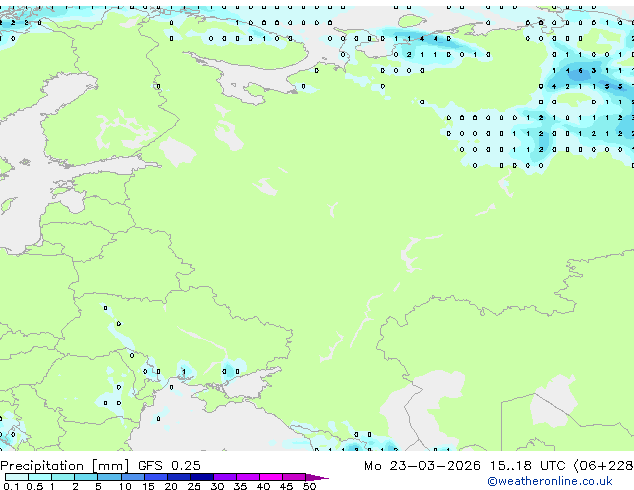Click the '20' legend scale label
Viewport: 634px width, 490px height.
pos(171,486)
